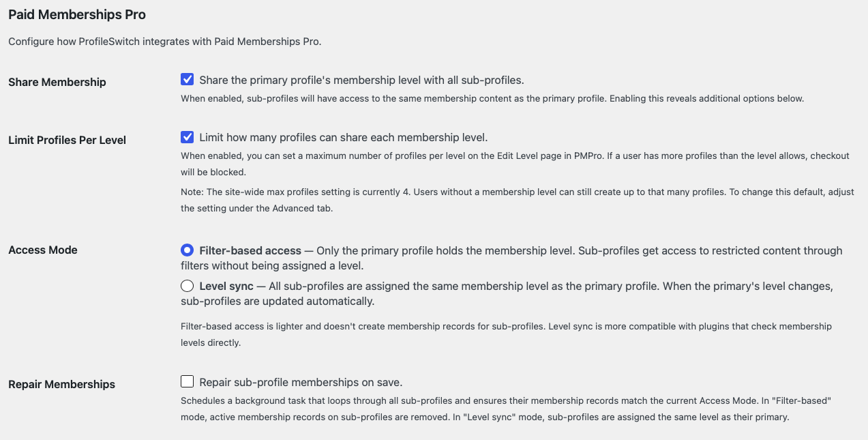
Task: Click the Repair Memberships row heading
Action: click(61, 384)
